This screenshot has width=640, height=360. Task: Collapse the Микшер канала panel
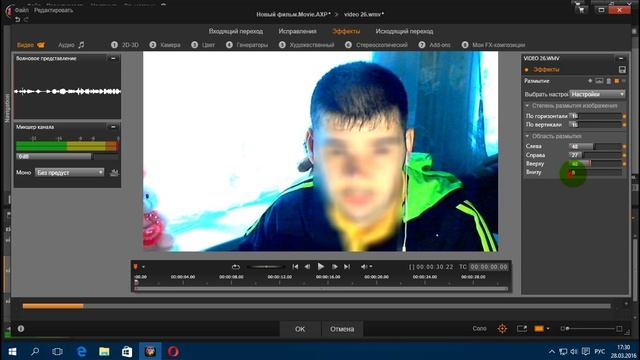(113, 127)
